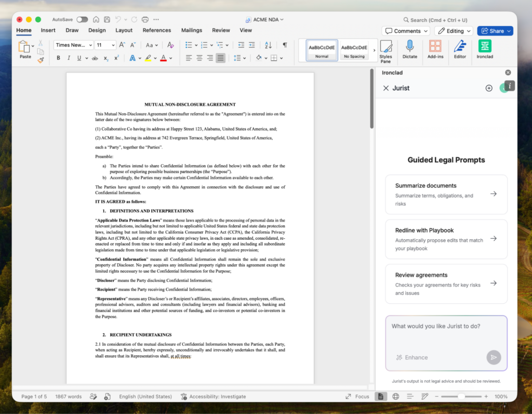Viewport: 532px width, 414px height.
Task: Decrease font size
Action: (133, 45)
